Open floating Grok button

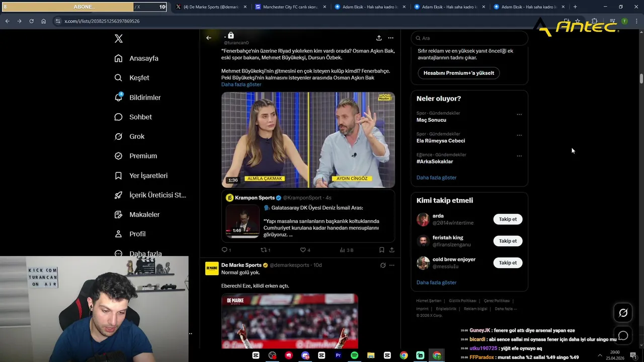pyautogui.click(x=623, y=313)
